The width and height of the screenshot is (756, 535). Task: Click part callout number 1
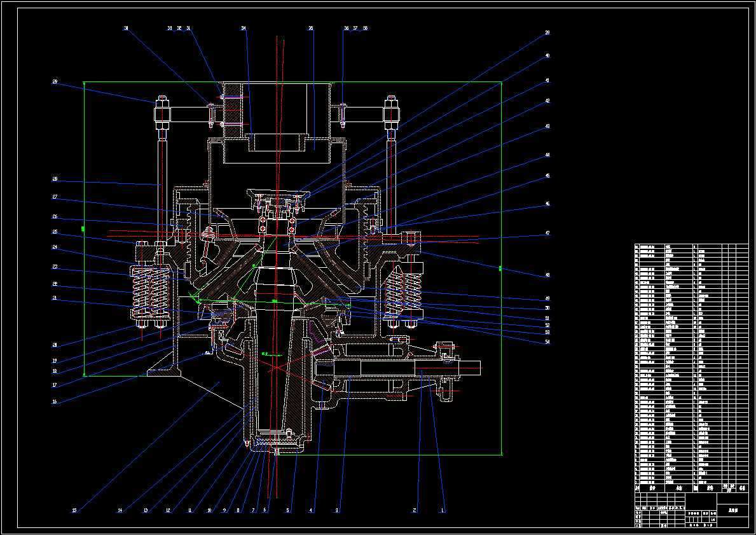click(444, 510)
